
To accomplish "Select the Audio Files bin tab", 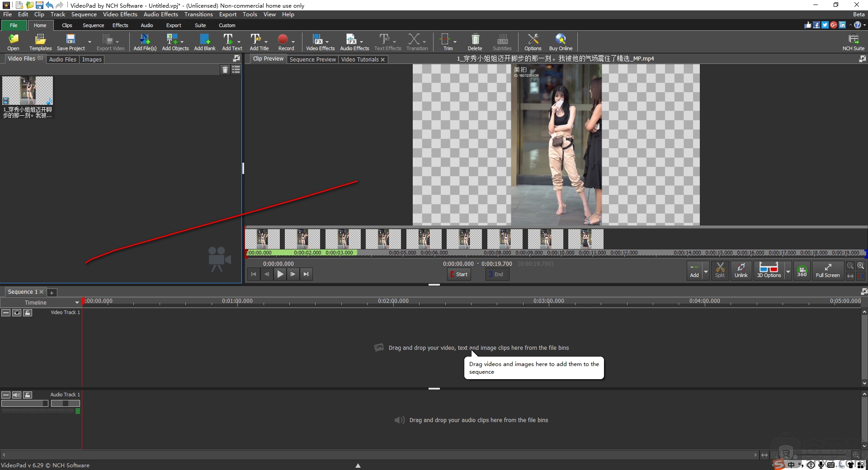I will (62, 59).
